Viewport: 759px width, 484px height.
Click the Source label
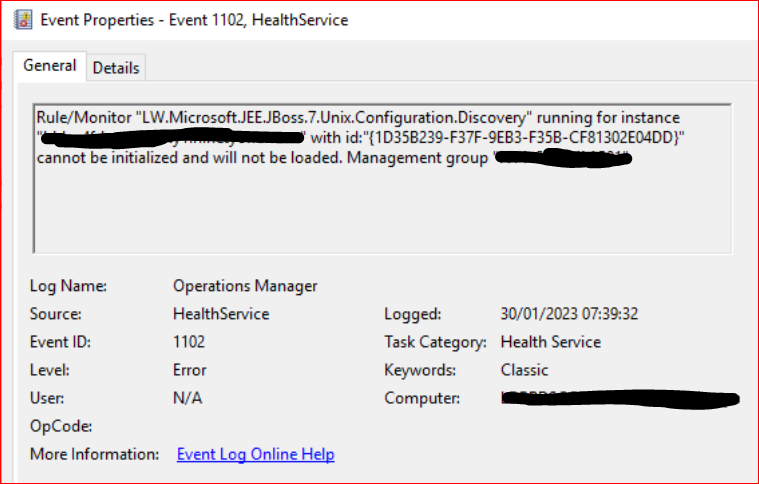pyautogui.click(x=56, y=314)
